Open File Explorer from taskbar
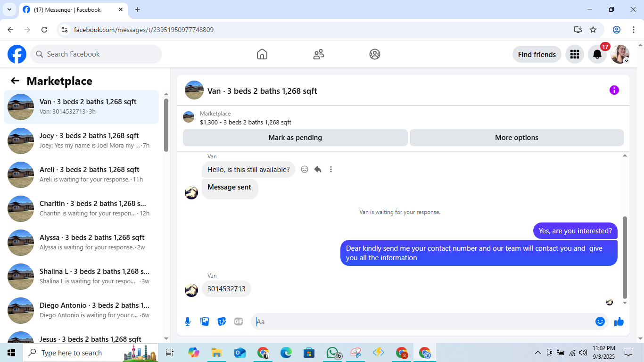Viewport: 644px width, 362px height. 216,353
